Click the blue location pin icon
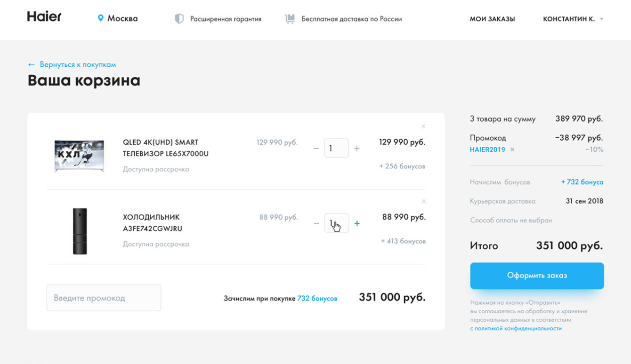Image resolution: width=631 pixels, height=364 pixels. (100, 18)
